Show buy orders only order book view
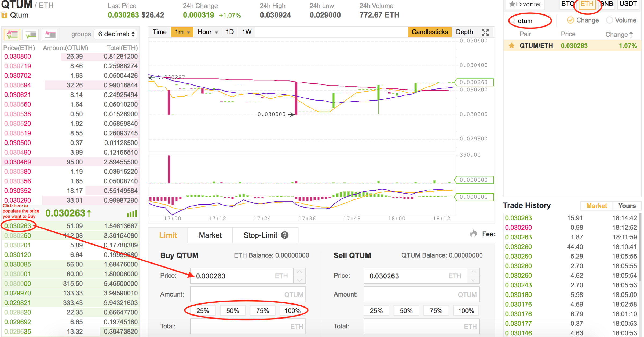The width and height of the screenshot is (644, 337). (31, 34)
